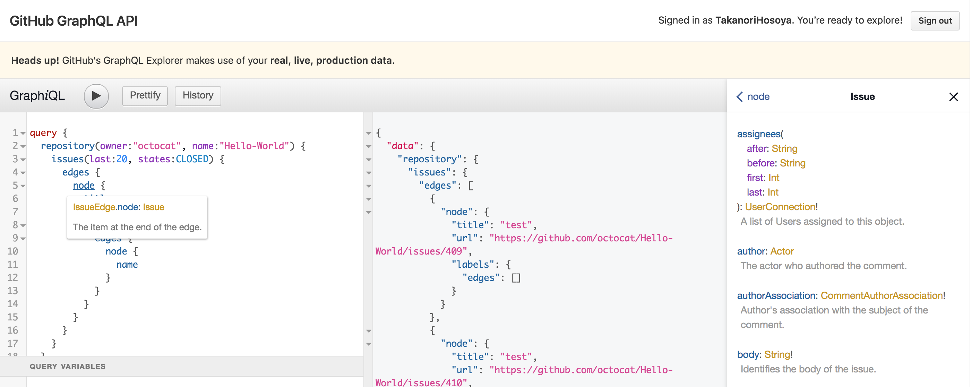This screenshot has width=980, height=387.
Task: Collapse the issues block on line 3
Action: click(x=23, y=159)
